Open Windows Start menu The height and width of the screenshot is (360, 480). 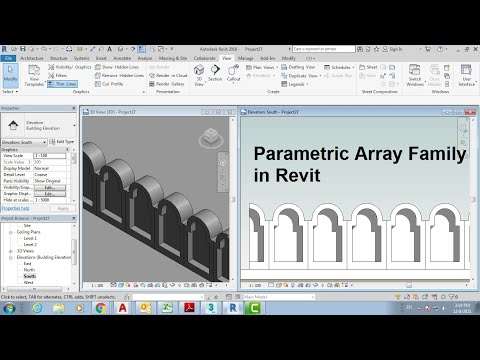click(9, 308)
